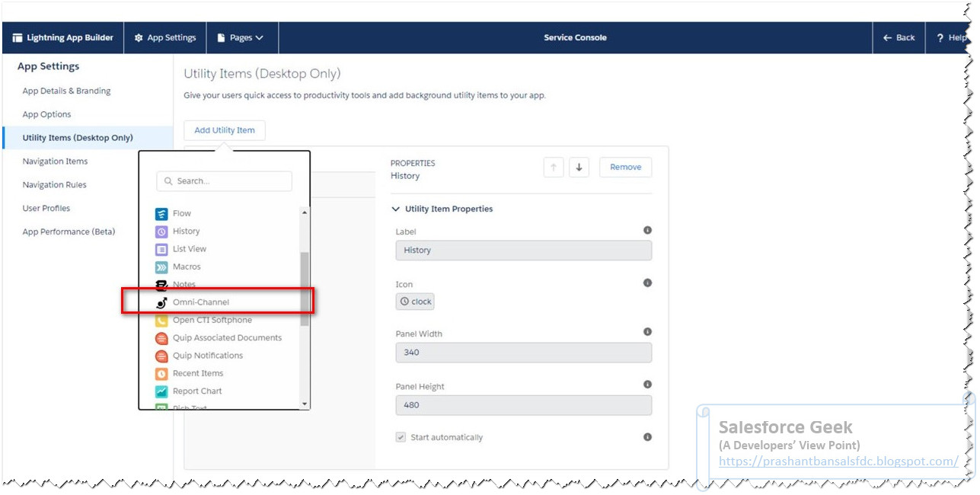This screenshot has width=980, height=495.
Task: Click info icon next to Panel Height
Action: (647, 385)
